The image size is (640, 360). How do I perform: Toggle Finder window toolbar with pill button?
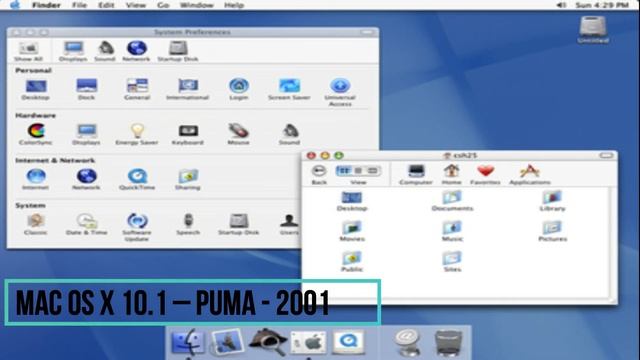point(606,156)
